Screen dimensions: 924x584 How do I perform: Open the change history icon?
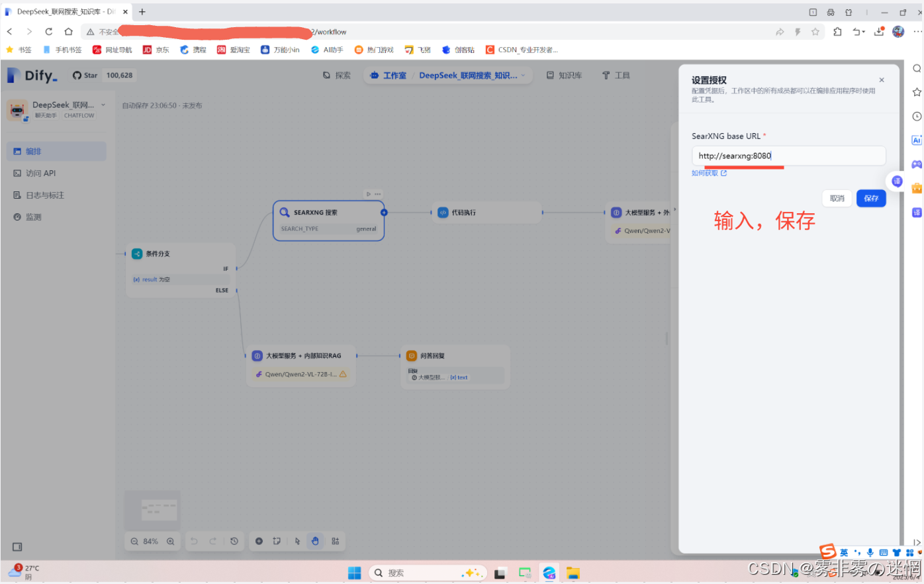pos(234,541)
